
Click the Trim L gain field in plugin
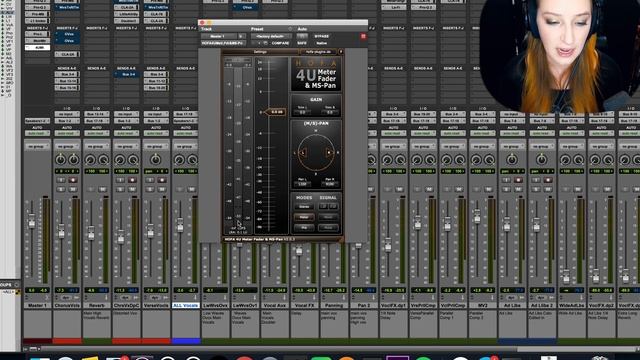tap(302, 112)
